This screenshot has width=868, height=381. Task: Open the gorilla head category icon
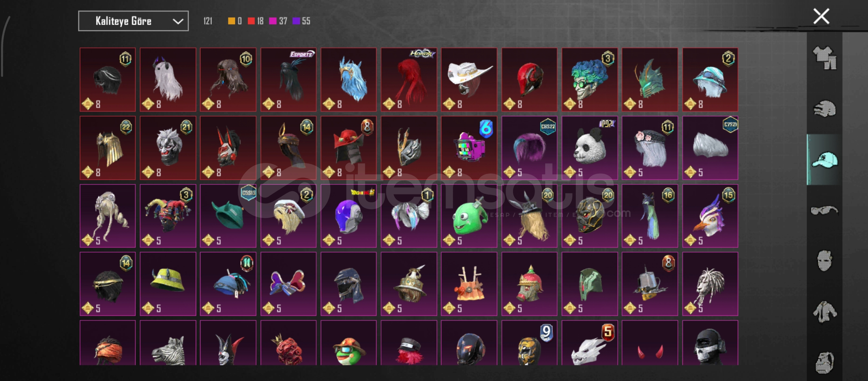825,362
